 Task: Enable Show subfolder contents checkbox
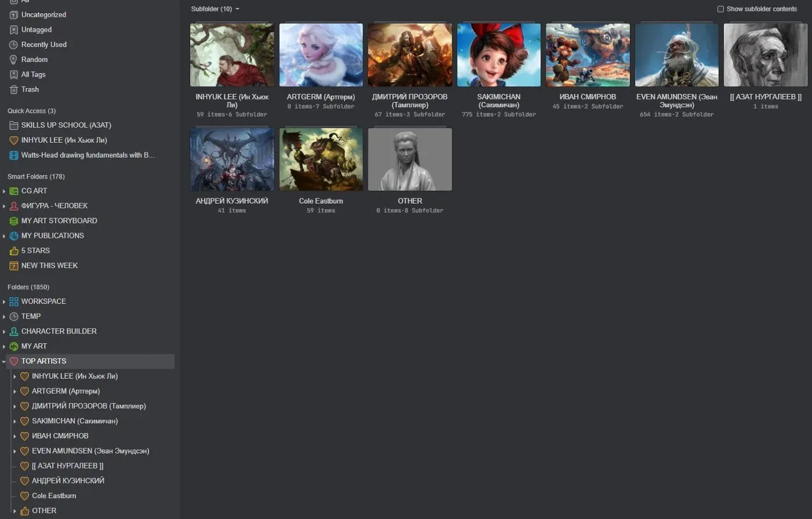pos(720,9)
